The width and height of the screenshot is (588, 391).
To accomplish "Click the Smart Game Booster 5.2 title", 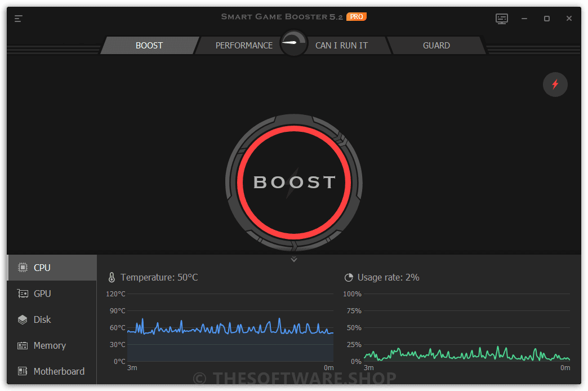I will coord(282,16).
